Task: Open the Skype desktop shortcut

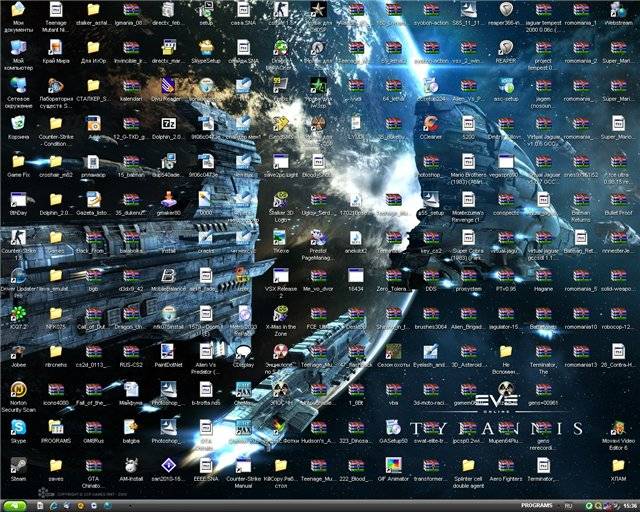Action: pyautogui.click(x=18, y=427)
